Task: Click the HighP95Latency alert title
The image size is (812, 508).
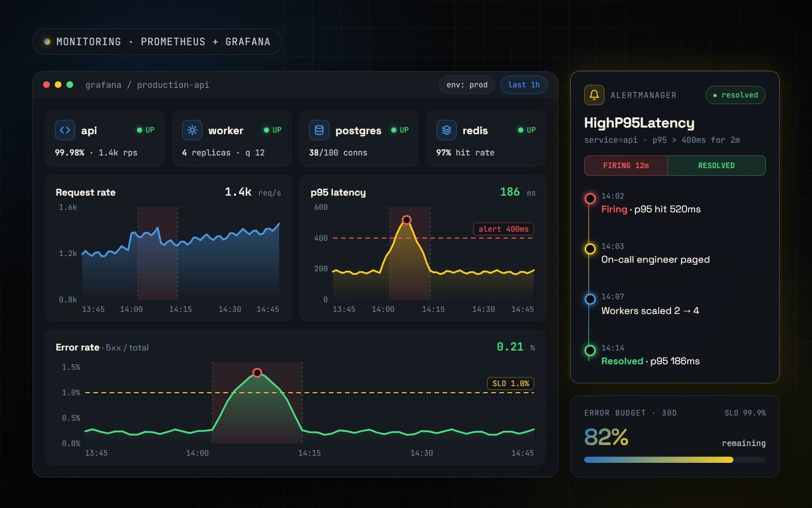Action: (x=639, y=123)
